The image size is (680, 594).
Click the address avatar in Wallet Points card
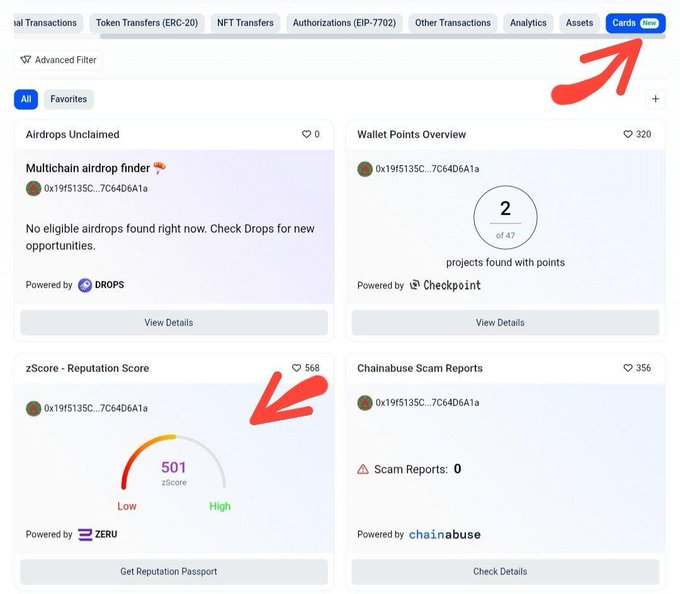365,169
